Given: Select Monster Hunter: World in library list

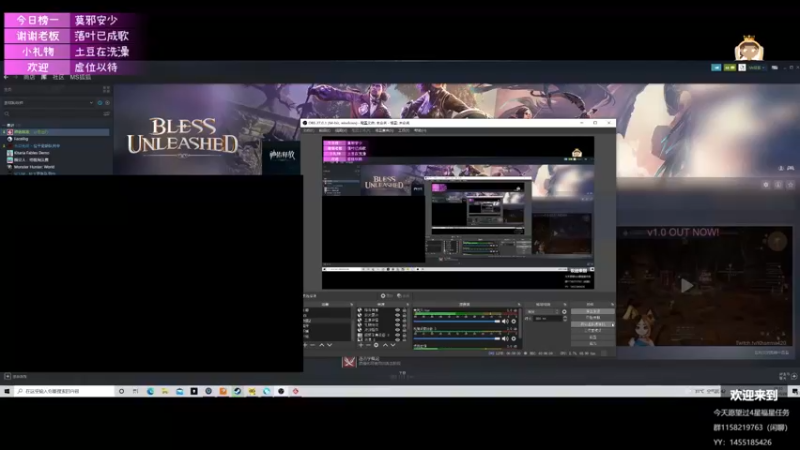Looking at the screenshot, I should [34, 167].
